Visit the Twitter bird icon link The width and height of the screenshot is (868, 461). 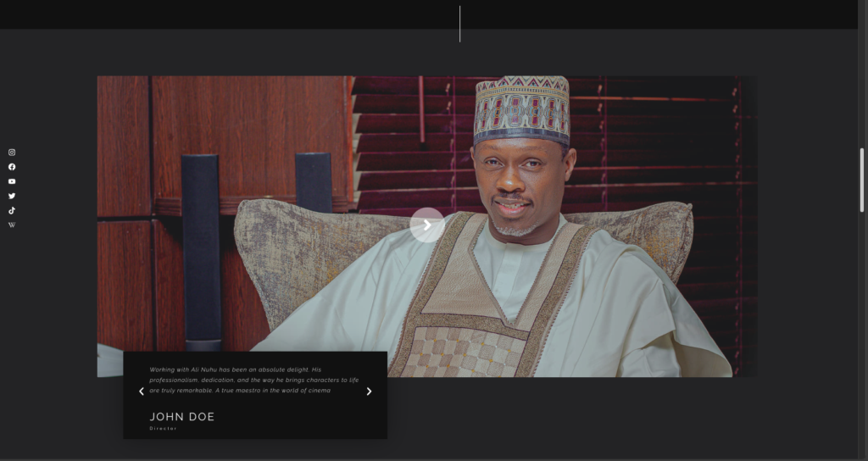(12, 196)
